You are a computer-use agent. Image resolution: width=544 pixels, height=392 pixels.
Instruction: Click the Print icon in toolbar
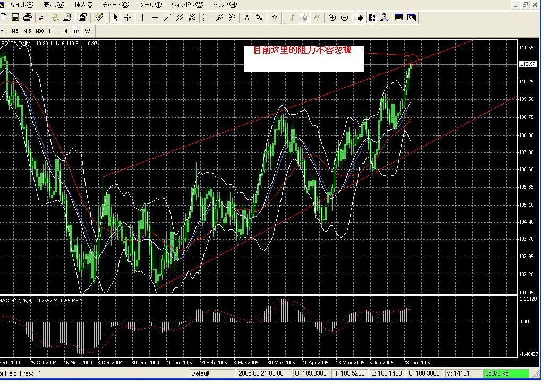28,18
